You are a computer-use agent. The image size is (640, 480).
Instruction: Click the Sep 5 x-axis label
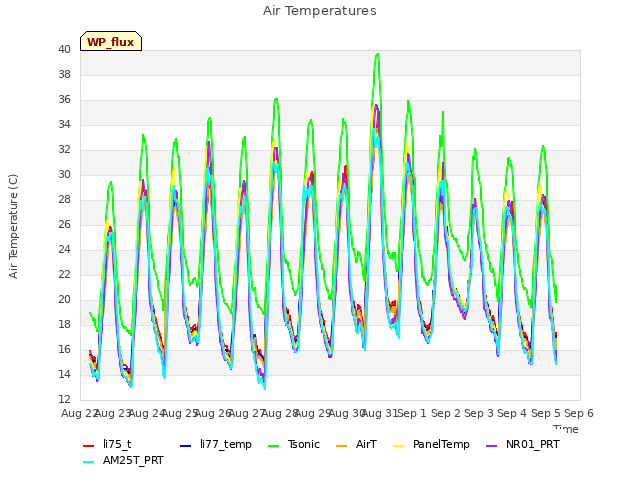pos(546,413)
